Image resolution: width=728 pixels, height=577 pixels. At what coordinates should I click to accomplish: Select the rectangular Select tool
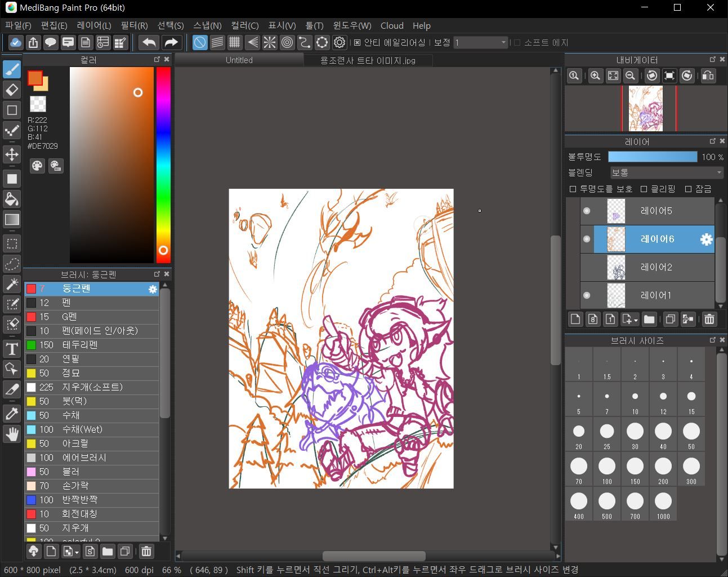coord(12,243)
